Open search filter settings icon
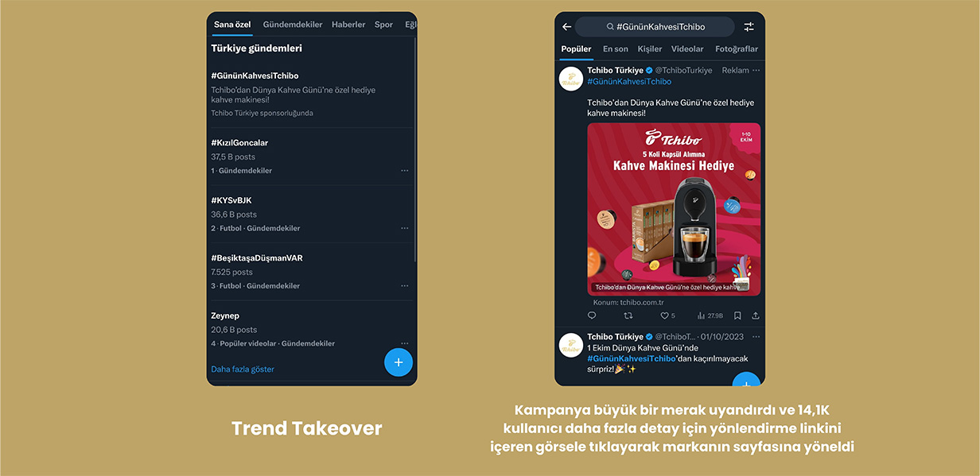Screen dimensions: 980x476 749,27
